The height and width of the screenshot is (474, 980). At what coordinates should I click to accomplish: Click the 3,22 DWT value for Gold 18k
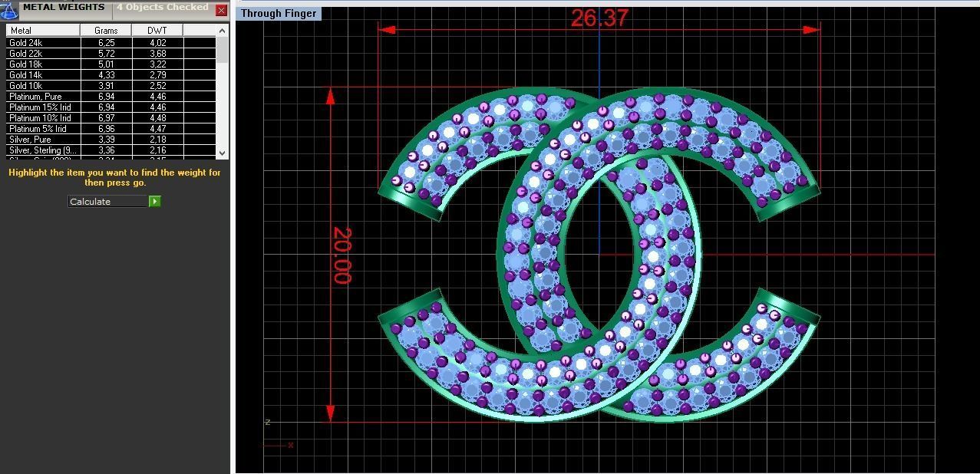157,64
